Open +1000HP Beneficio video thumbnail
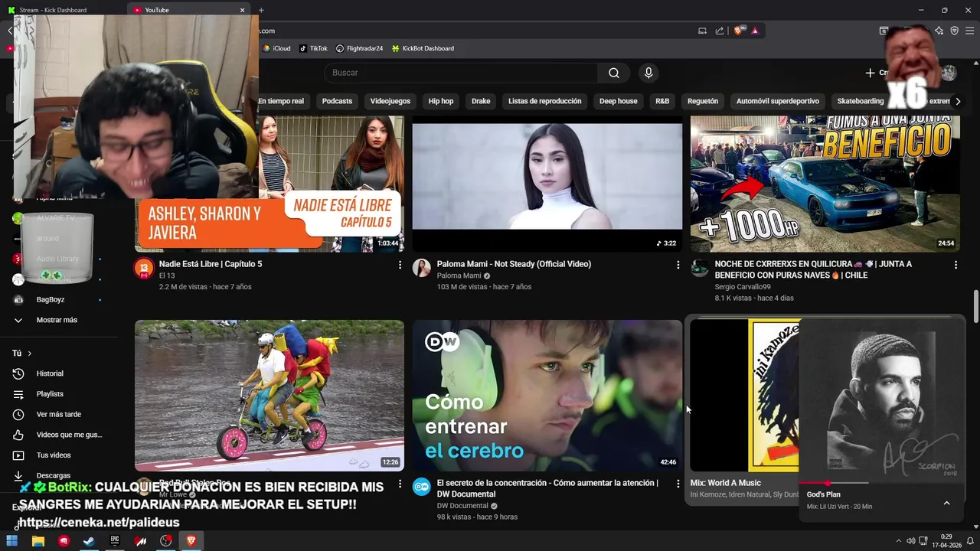This screenshot has height=551, width=980. coord(825,184)
